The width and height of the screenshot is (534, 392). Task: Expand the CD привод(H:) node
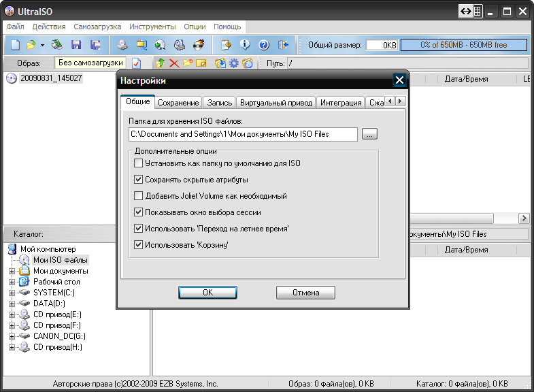[x=12, y=347]
